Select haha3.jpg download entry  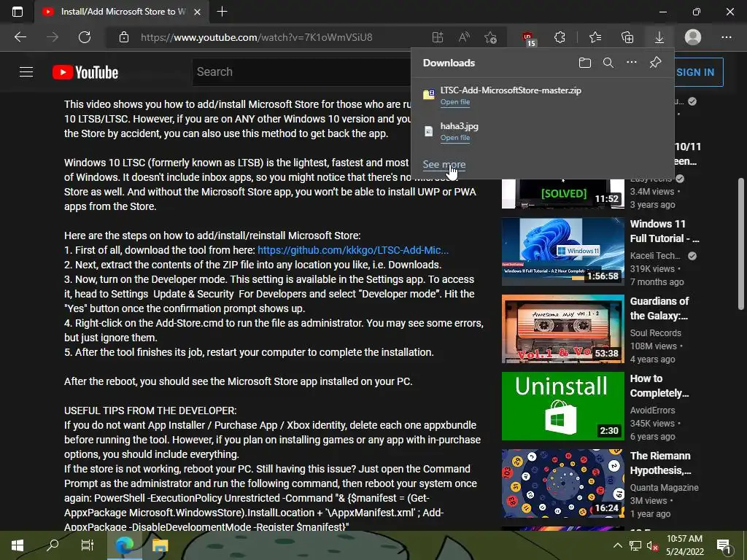[x=542, y=131]
